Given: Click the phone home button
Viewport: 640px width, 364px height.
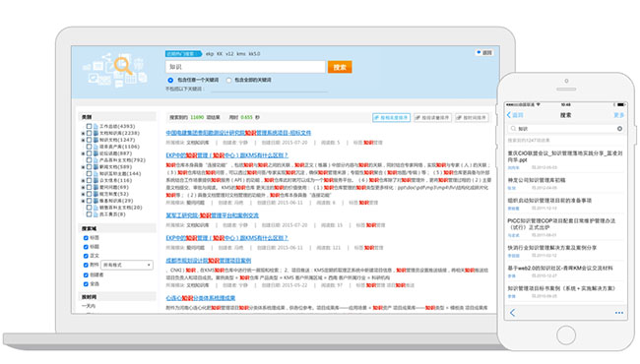Looking at the screenshot, I should point(566,335).
